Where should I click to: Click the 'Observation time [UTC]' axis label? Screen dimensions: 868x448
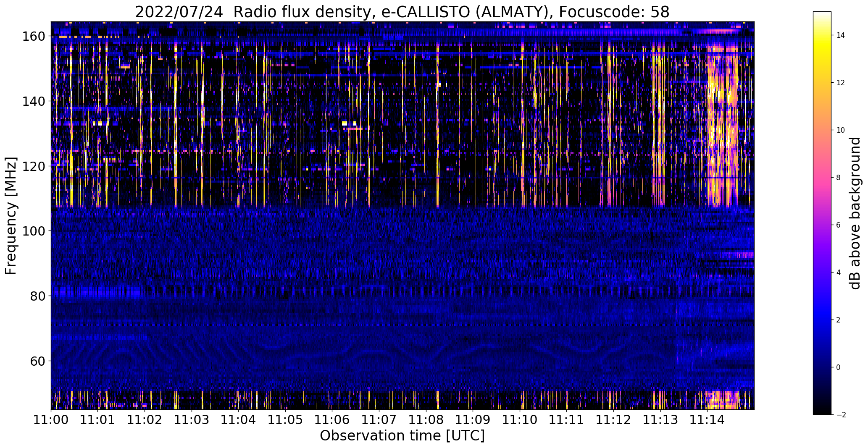[x=402, y=436]
